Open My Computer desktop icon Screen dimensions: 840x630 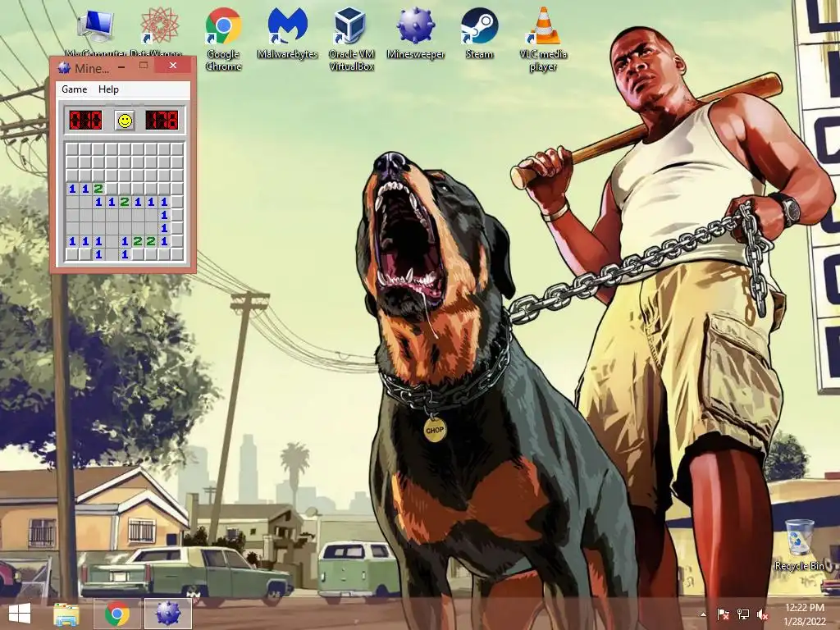coord(95,32)
